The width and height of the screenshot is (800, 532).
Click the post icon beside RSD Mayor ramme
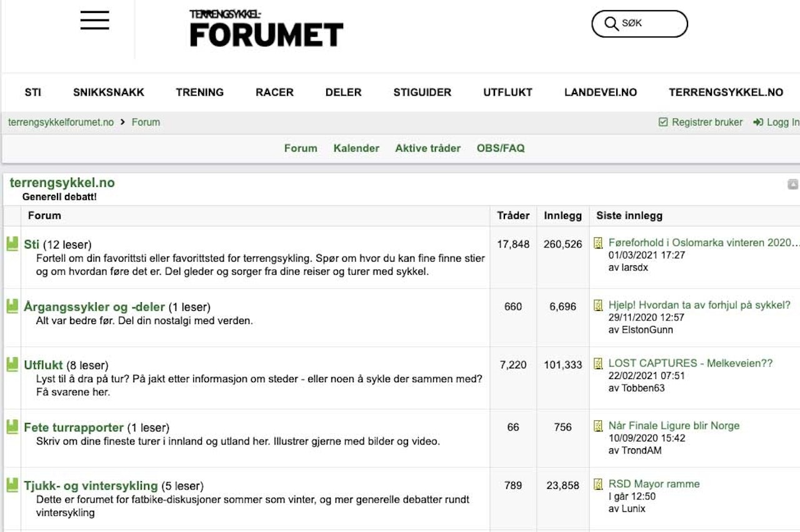598,483
